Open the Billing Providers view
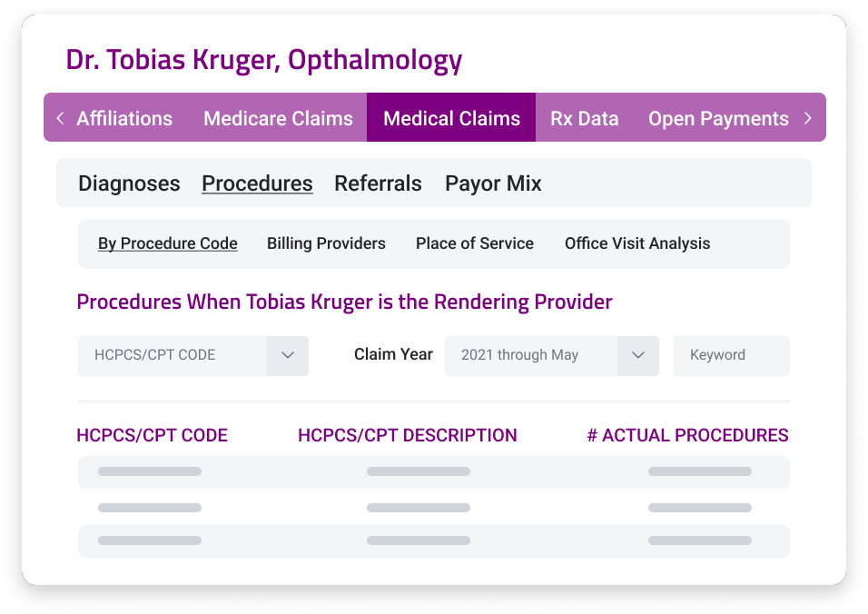The image size is (868, 614). (x=326, y=243)
